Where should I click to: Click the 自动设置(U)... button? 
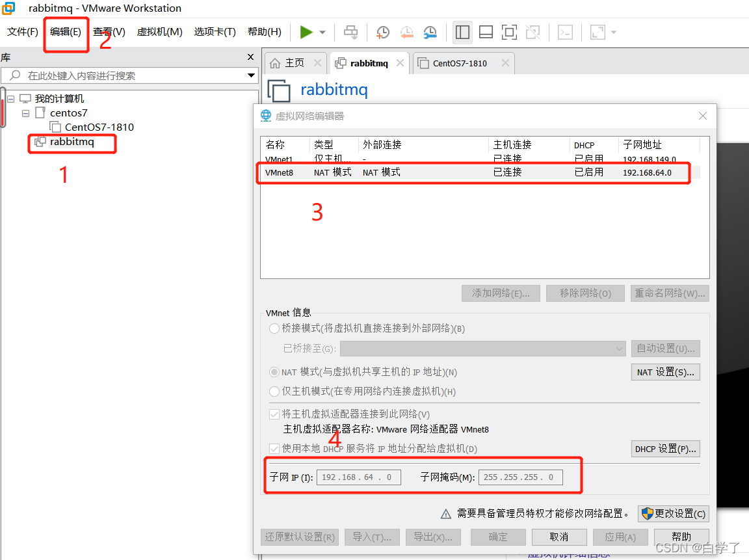pos(665,349)
